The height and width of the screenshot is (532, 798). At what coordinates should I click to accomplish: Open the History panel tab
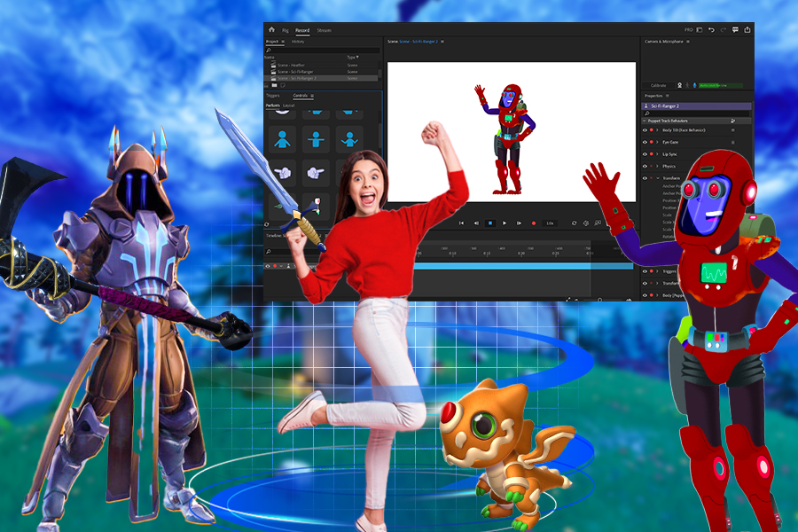(298, 42)
